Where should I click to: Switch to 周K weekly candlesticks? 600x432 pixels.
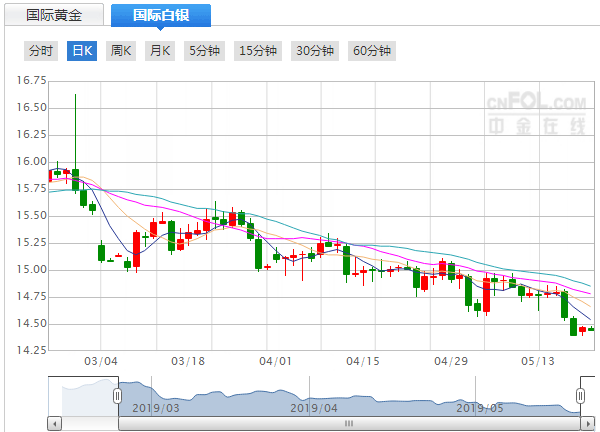pyautogui.click(x=121, y=51)
